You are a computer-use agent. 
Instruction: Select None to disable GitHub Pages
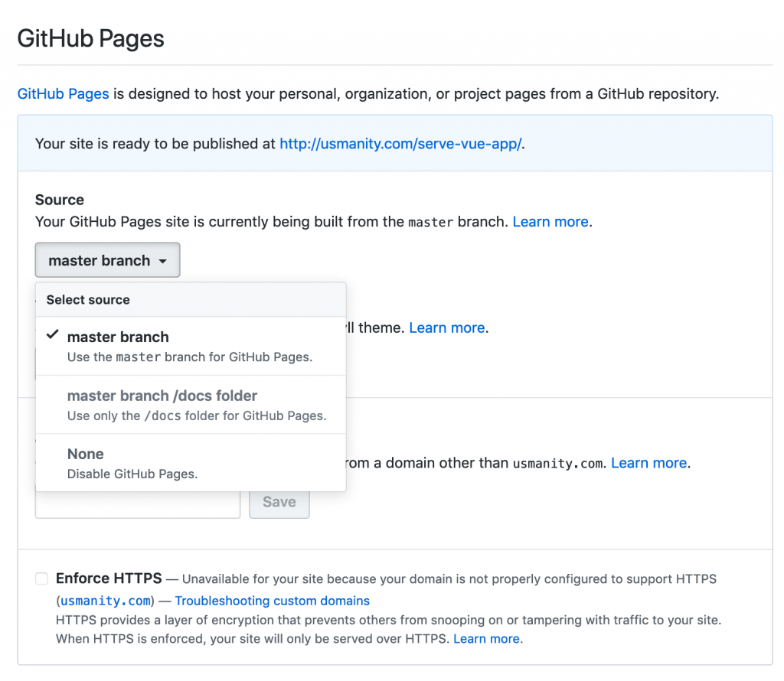tap(191, 463)
